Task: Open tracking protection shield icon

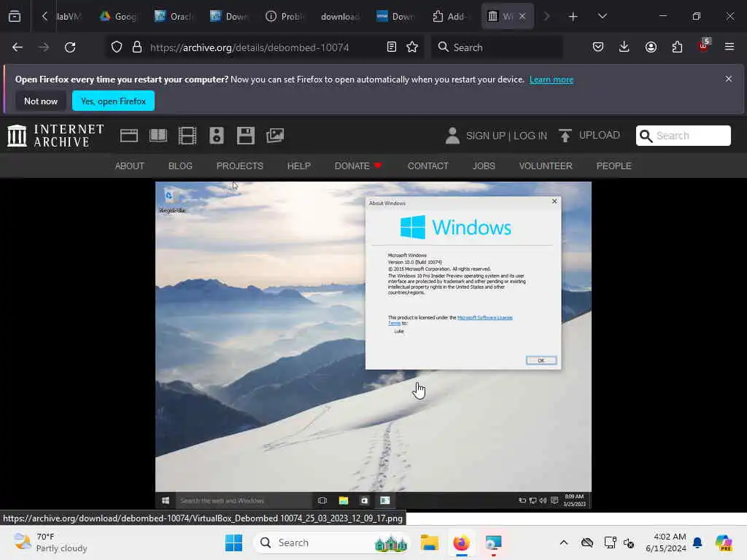Action: point(117,47)
